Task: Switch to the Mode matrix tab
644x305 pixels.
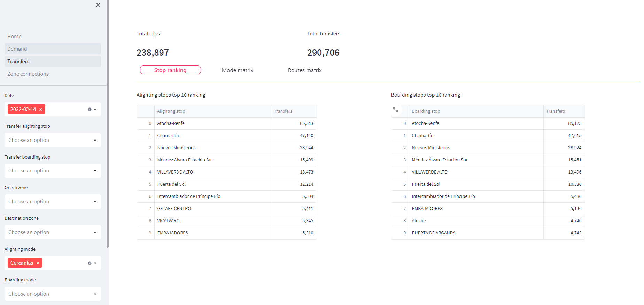Action: coord(237,70)
